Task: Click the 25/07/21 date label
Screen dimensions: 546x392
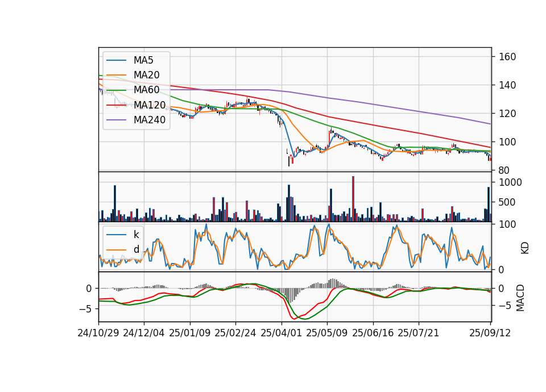Action: pos(419,333)
